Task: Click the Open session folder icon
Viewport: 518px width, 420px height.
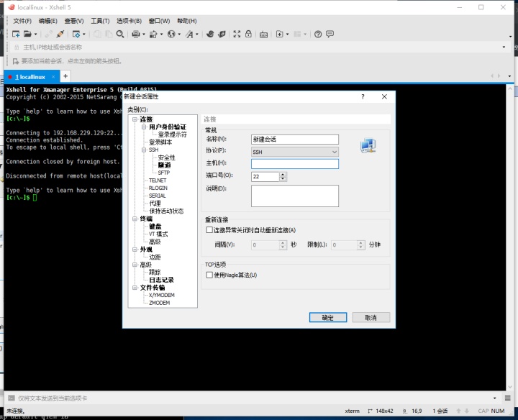Action: pos(27,34)
